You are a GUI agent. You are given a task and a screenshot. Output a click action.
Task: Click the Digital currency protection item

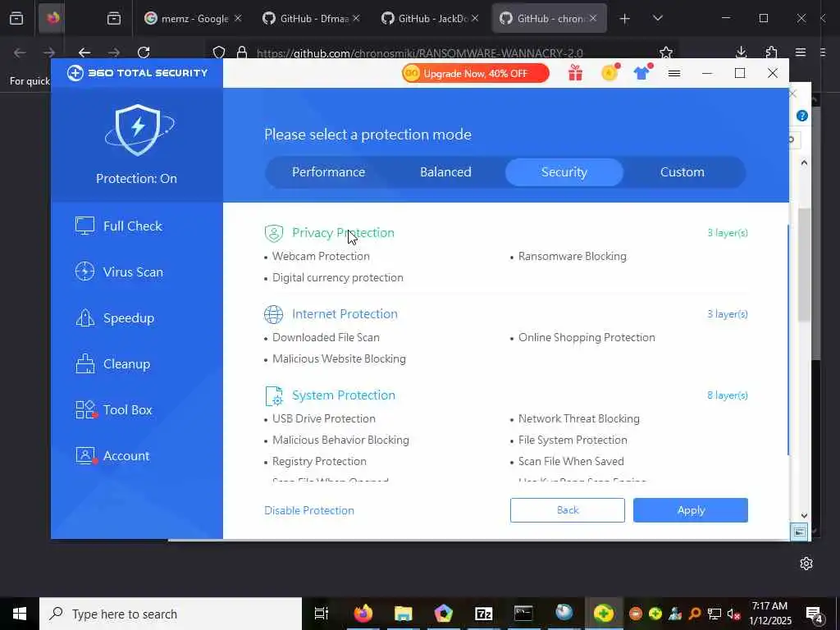337,277
